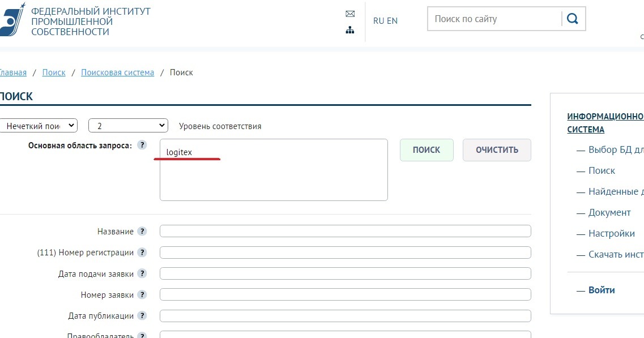Open help icon for Номер регистрации
Screen dimensions: 644x338
tap(142, 252)
